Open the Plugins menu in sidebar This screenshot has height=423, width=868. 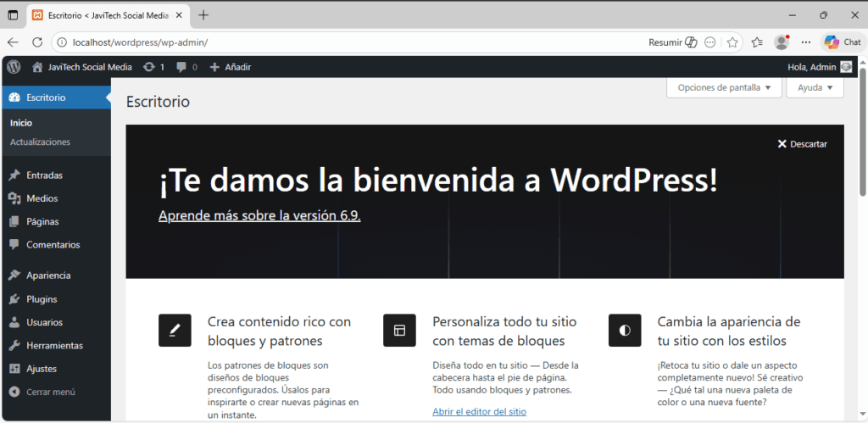[x=42, y=299]
